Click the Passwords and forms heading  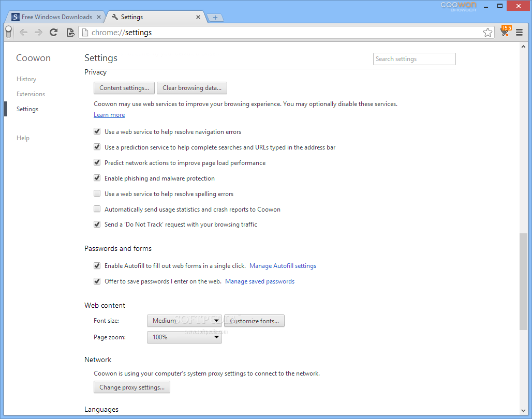click(118, 249)
